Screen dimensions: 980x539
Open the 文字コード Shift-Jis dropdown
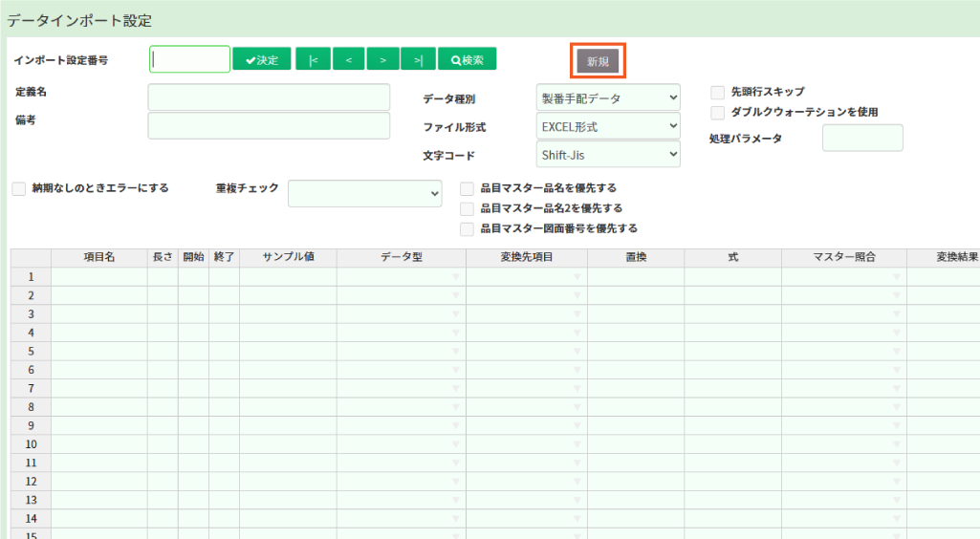[x=608, y=154]
